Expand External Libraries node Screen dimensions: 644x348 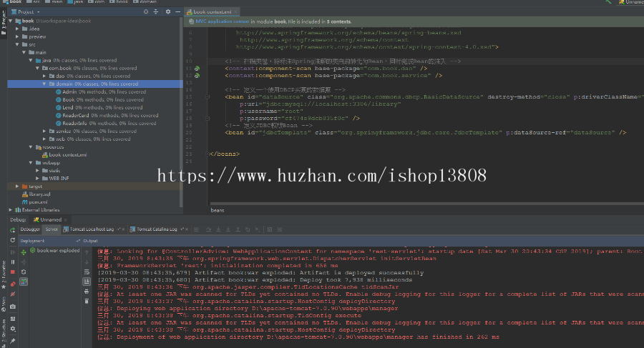tap(10, 209)
